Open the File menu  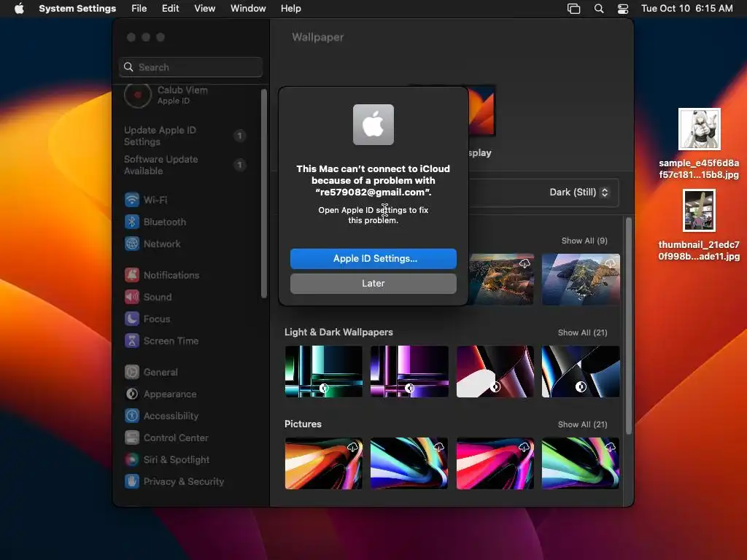[139, 9]
